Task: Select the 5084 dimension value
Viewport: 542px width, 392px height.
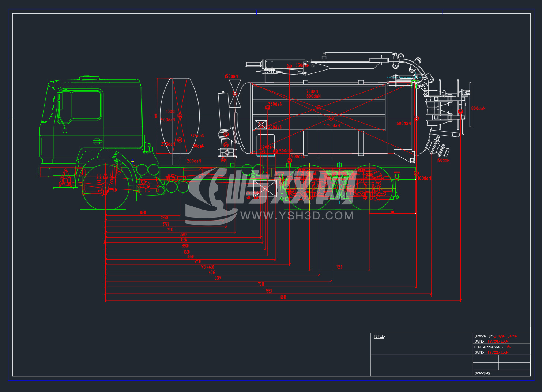Action: [218, 278]
